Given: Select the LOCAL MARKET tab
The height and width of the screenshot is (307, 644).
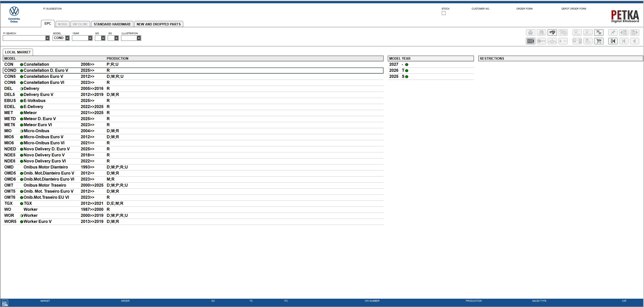Looking at the screenshot, I should [x=18, y=52].
